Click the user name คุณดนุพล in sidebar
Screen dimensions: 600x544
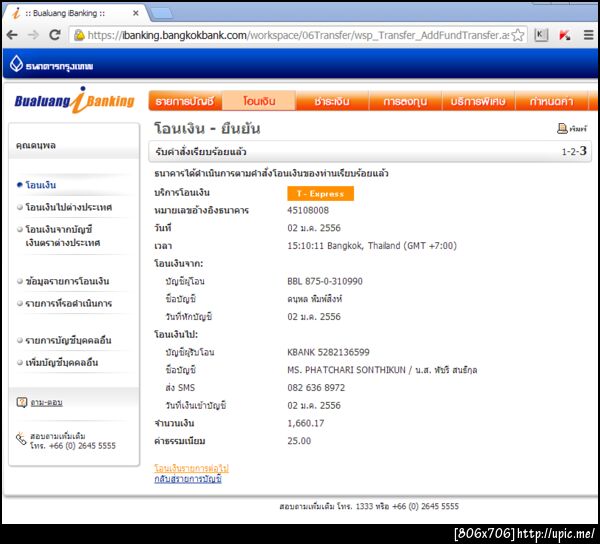coord(36,145)
